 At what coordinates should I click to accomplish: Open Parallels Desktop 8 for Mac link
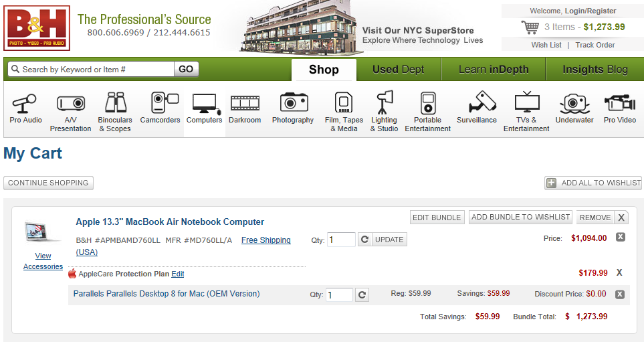click(x=167, y=294)
